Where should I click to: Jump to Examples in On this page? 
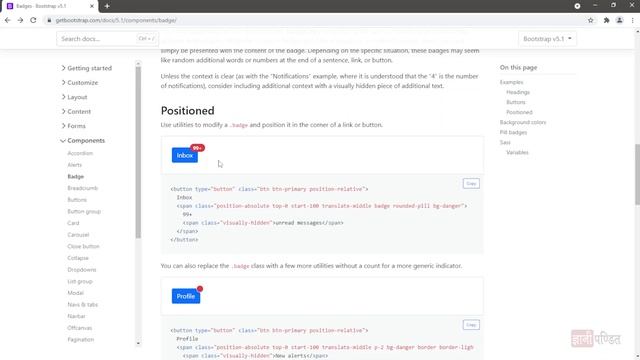click(511, 82)
